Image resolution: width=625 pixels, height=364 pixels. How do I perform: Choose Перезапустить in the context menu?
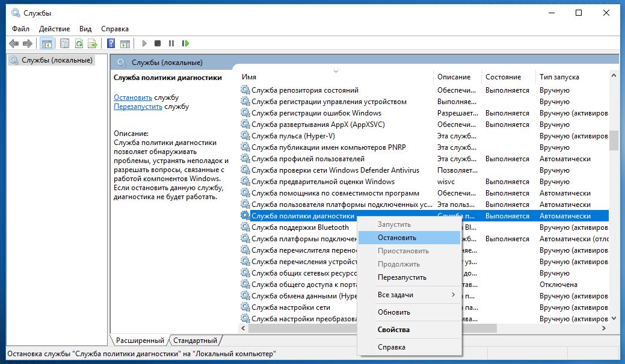pyautogui.click(x=410, y=277)
